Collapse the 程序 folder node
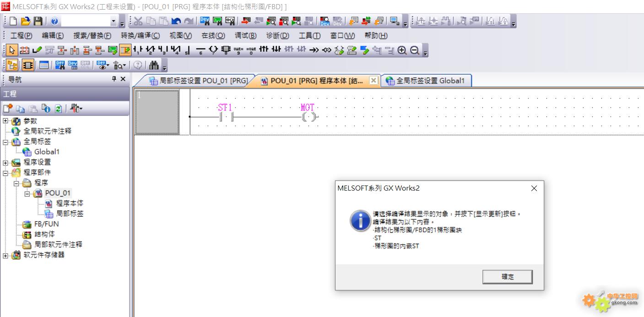Screen dimensions: 644x317 [16, 183]
